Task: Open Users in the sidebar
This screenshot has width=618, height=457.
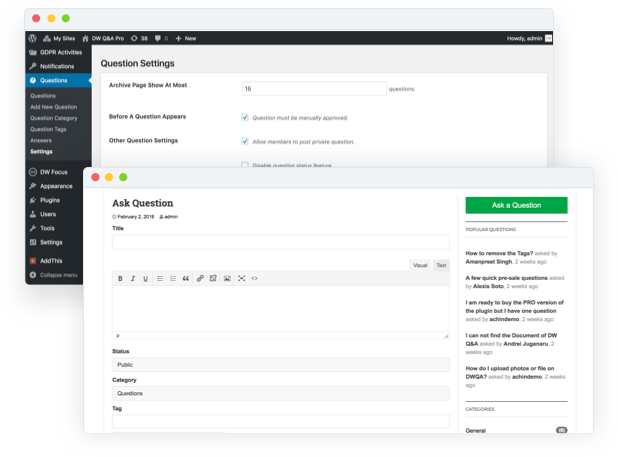Action: pos(54,214)
